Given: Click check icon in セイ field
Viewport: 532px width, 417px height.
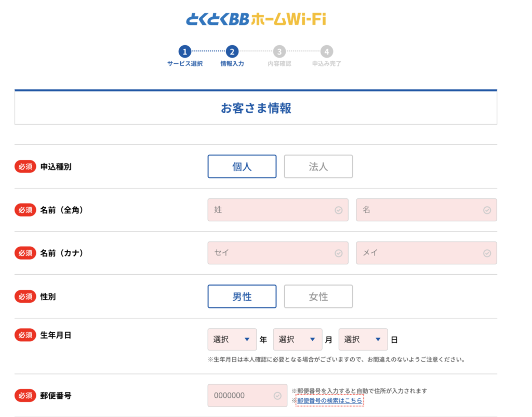Looking at the screenshot, I should pyautogui.click(x=339, y=253).
